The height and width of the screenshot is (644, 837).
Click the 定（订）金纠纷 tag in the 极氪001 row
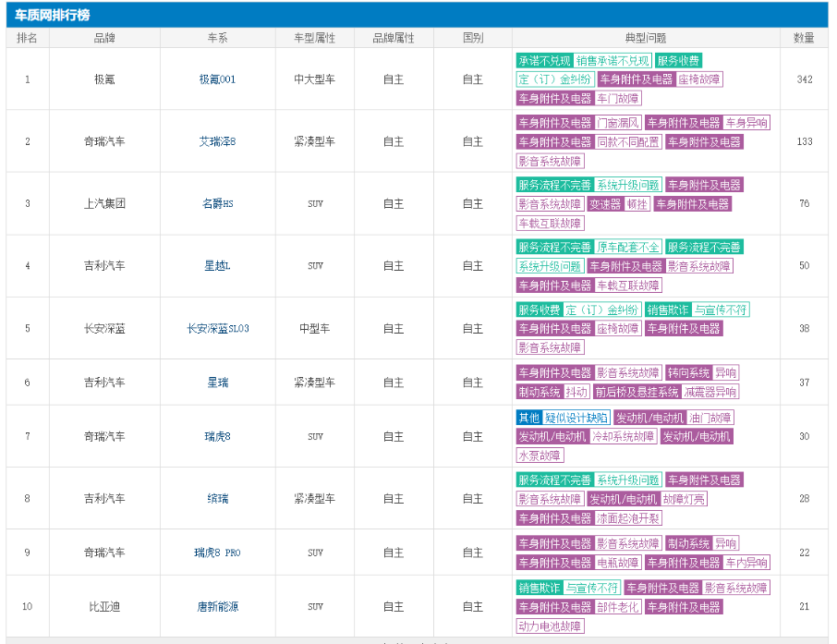(554, 79)
